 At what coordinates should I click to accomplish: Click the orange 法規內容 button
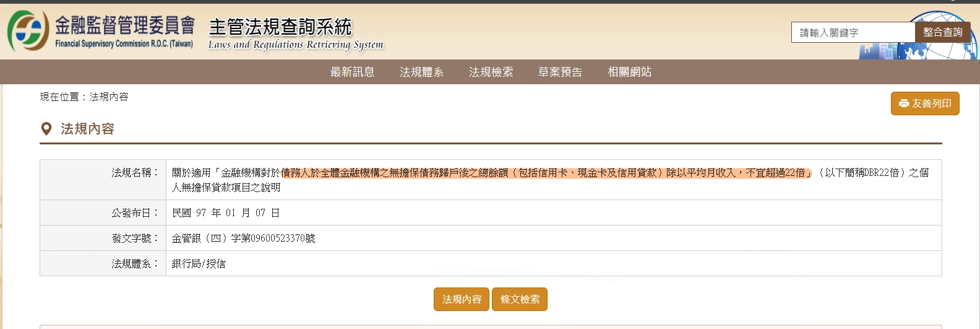click(x=462, y=299)
